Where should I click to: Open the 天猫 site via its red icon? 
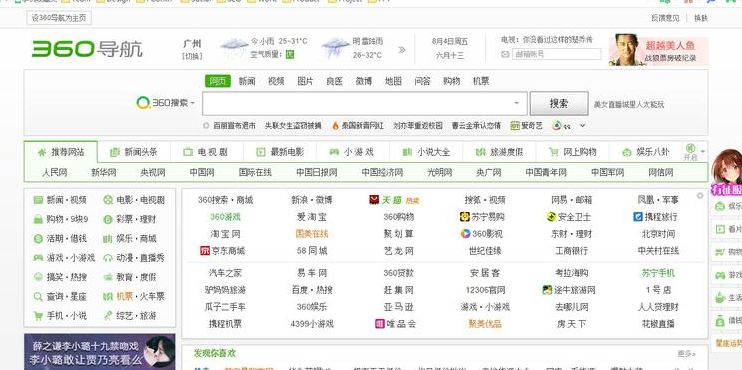[x=374, y=200]
